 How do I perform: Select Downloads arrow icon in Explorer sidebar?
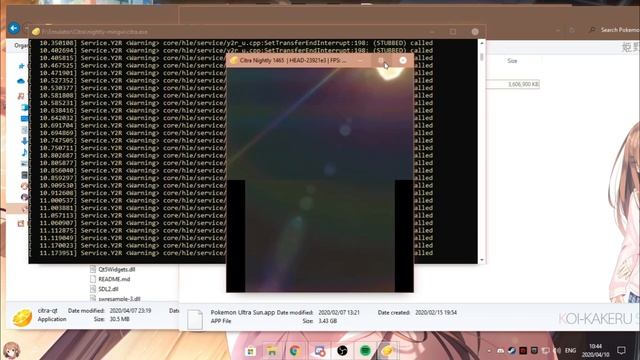coord(24,141)
